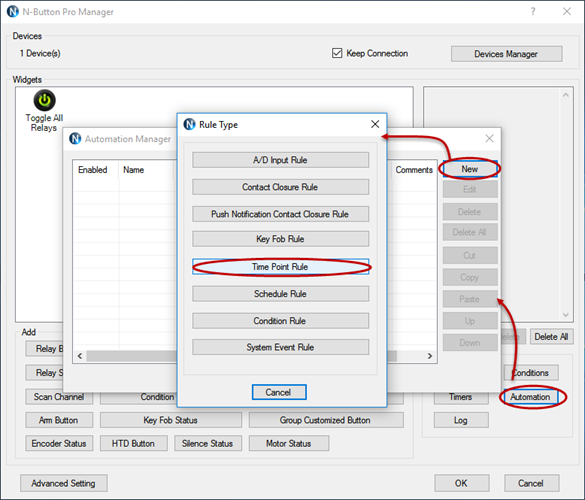
Task: Add a Motor Status widget
Action: (289, 443)
